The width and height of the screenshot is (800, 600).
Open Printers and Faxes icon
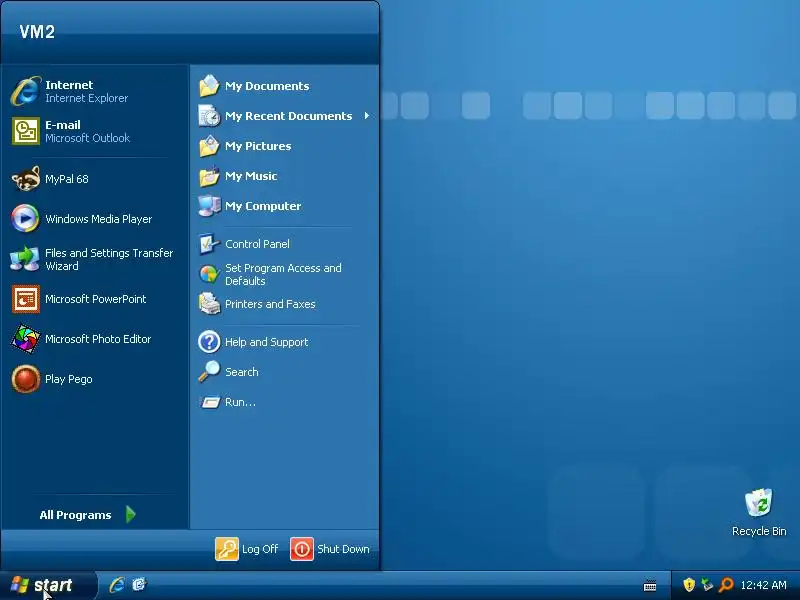pos(209,304)
